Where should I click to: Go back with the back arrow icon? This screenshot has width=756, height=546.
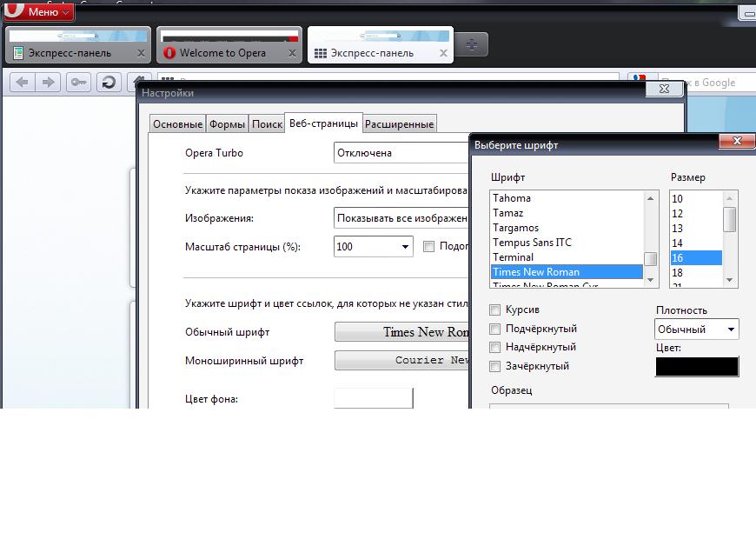click(x=23, y=83)
